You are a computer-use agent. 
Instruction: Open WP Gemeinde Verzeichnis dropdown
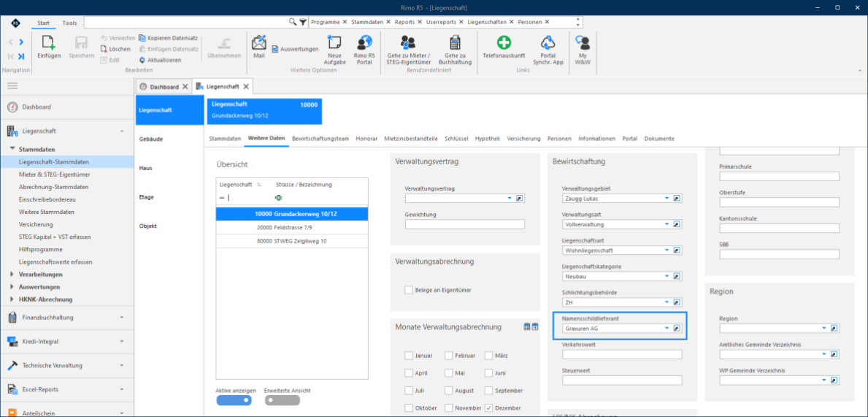[x=824, y=380]
